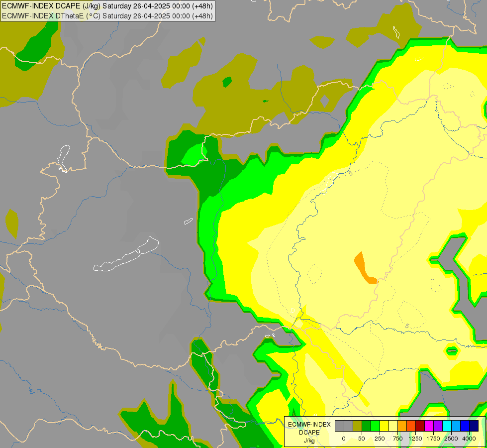Click the DThetaE title line in header
This screenshot has width=487, height=448.
(107, 16)
